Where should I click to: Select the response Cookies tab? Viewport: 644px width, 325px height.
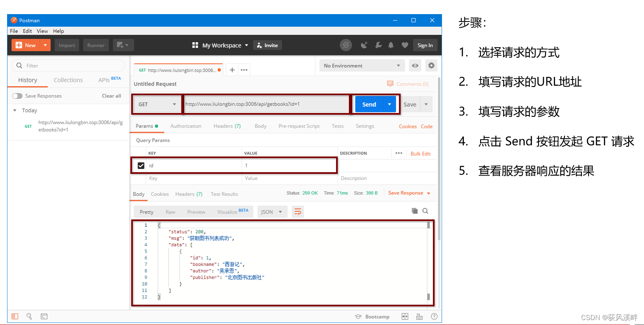(x=160, y=194)
